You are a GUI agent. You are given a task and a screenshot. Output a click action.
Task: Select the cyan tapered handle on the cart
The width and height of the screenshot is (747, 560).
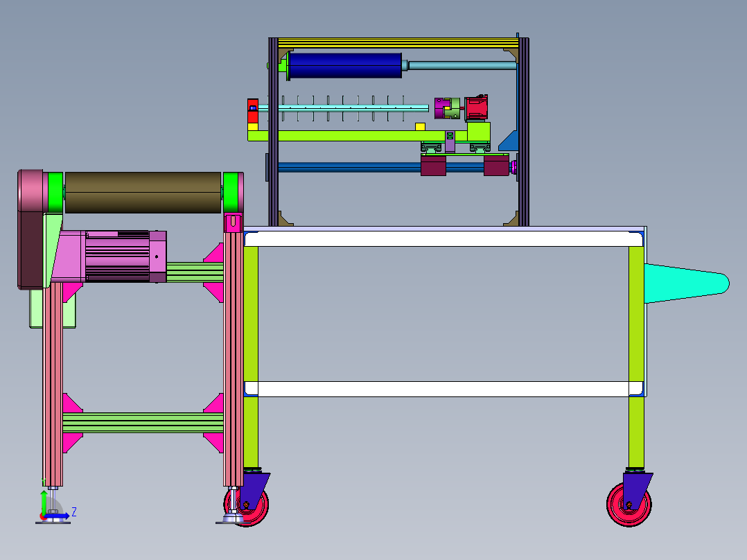click(x=687, y=283)
